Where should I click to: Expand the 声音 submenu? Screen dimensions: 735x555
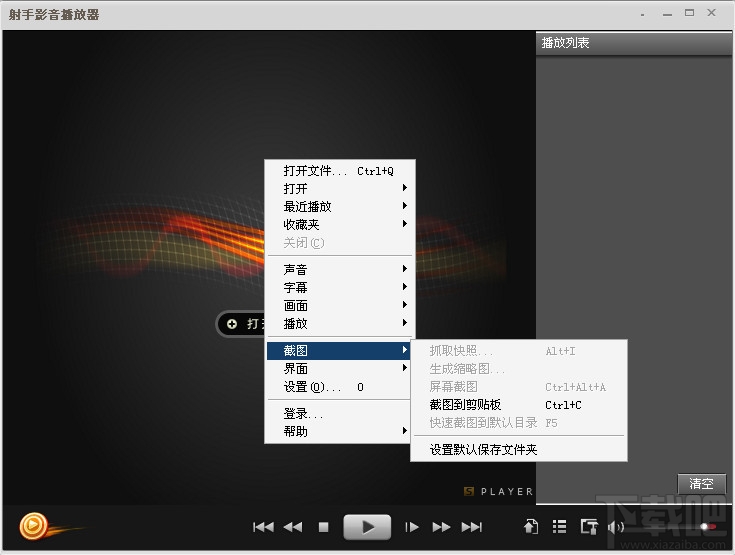[x=340, y=270]
